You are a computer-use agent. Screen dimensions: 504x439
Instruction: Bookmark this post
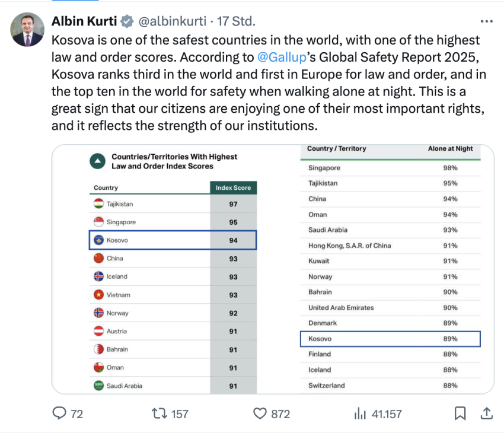[x=460, y=413]
